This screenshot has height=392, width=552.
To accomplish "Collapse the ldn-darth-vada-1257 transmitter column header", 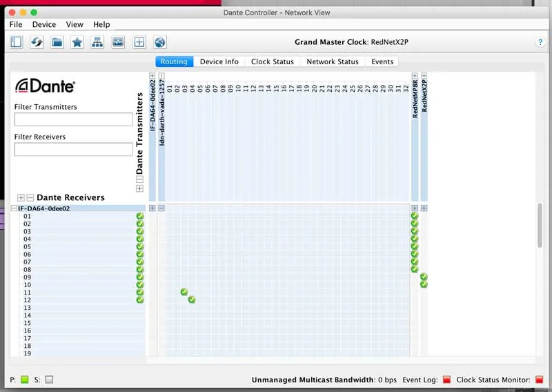I will pos(161,76).
